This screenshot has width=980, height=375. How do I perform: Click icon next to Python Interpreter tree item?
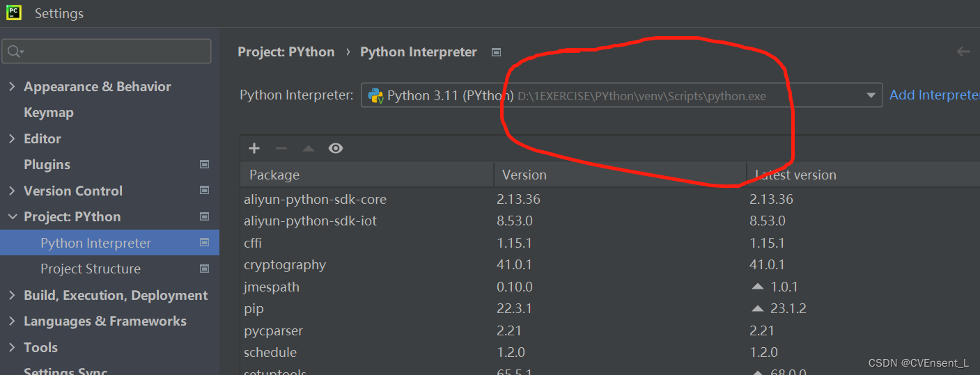pyautogui.click(x=205, y=243)
